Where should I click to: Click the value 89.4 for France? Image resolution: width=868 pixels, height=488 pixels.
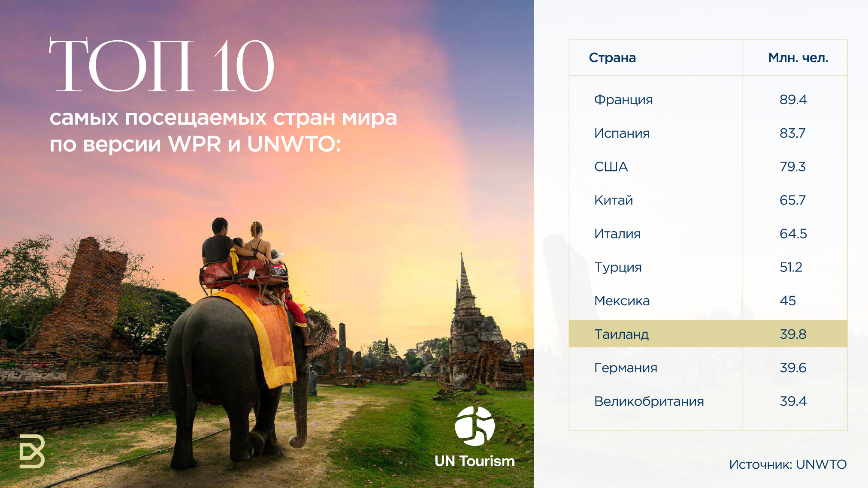pyautogui.click(x=793, y=99)
